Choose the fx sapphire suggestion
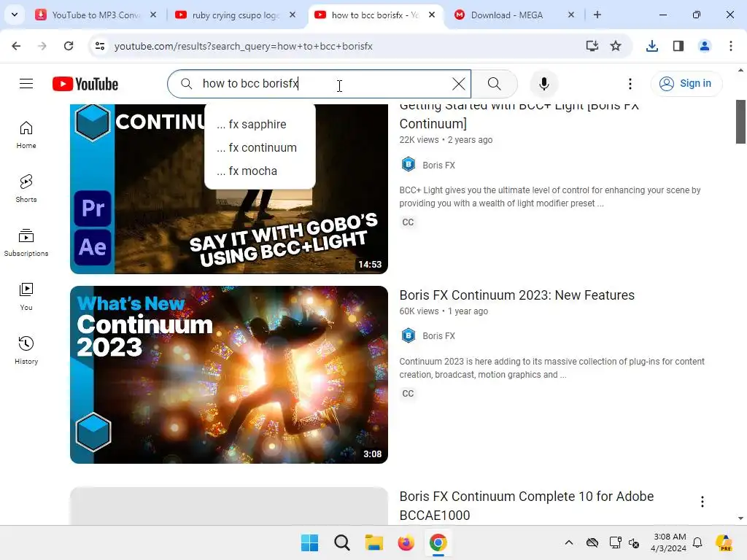Image resolution: width=747 pixels, height=560 pixels. [x=260, y=124]
